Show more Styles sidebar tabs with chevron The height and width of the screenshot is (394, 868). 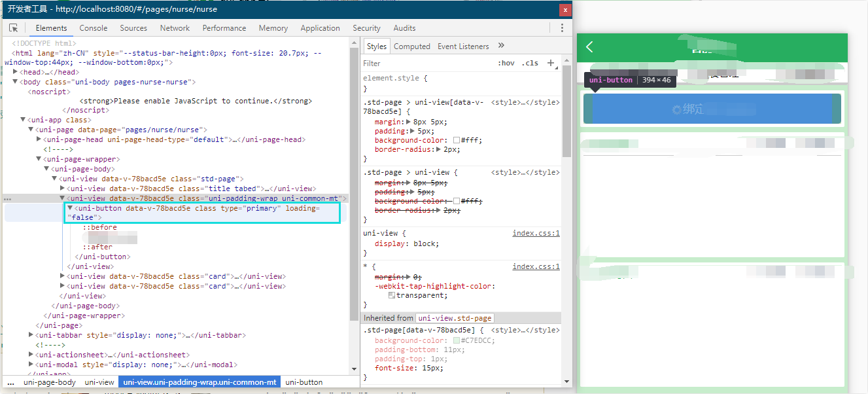click(501, 46)
